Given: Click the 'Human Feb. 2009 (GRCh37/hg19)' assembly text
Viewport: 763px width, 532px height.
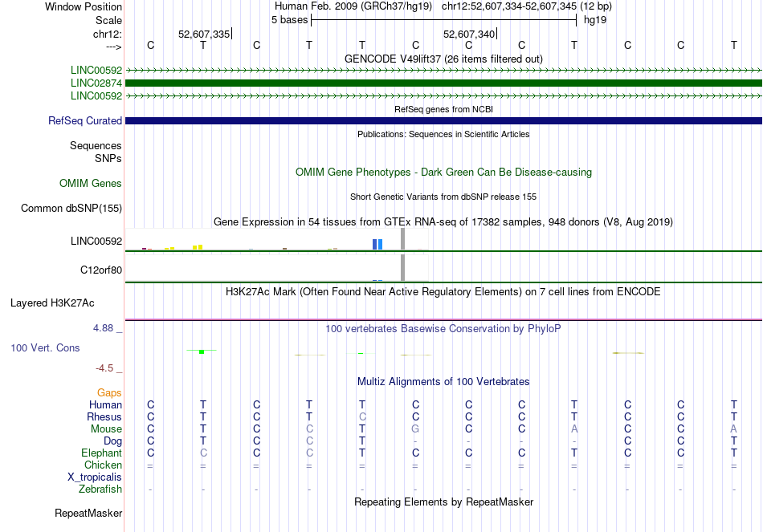Looking at the screenshot, I should pyautogui.click(x=353, y=6).
